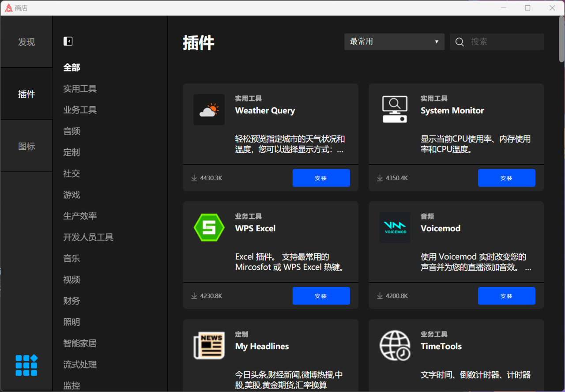Open the 最常用 sort dropdown
The height and width of the screenshot is (392, 565).
[394, 41]
